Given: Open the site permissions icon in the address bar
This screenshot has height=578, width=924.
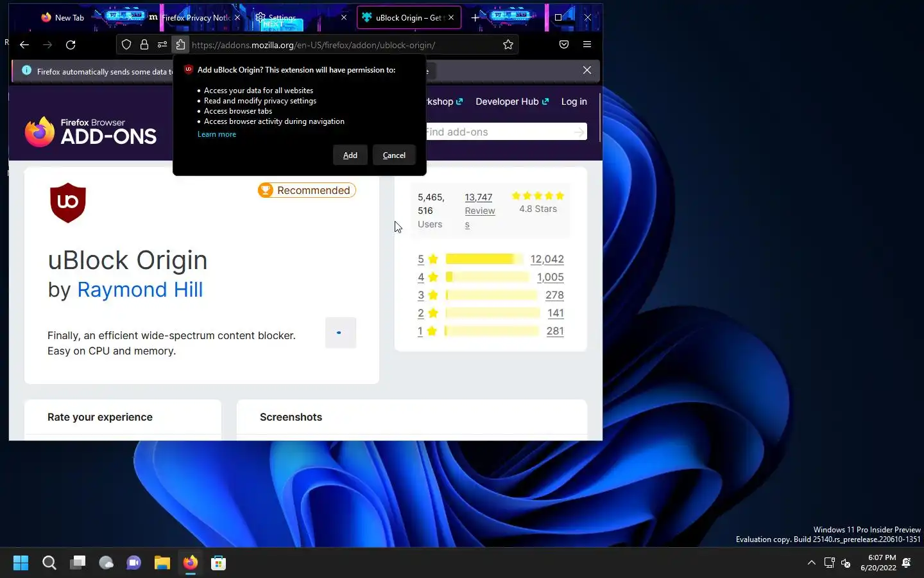Looking at the screenshot, I should point(162,44).
